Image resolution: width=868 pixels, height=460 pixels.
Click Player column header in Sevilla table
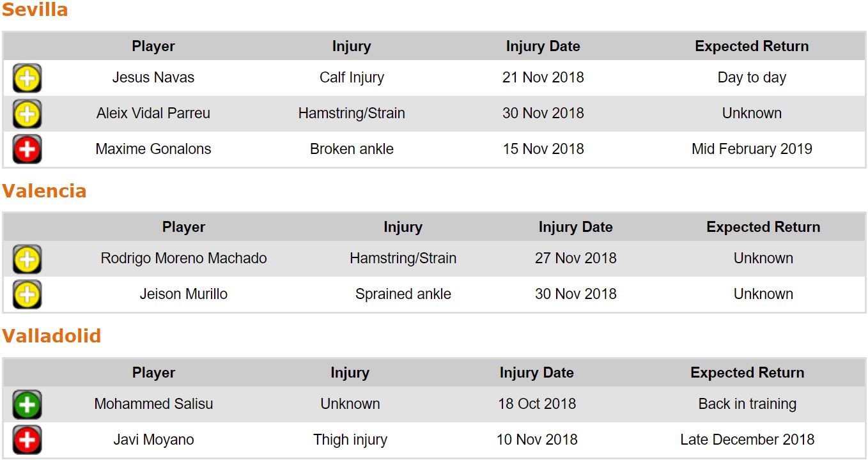153,47
